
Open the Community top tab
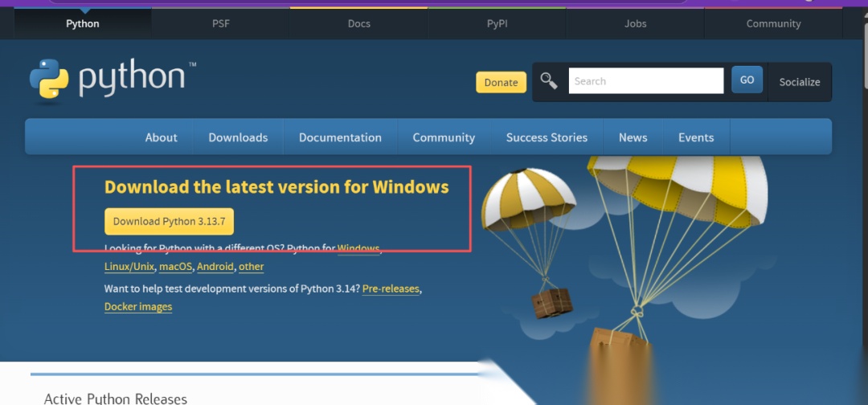[x=773, y=24]
